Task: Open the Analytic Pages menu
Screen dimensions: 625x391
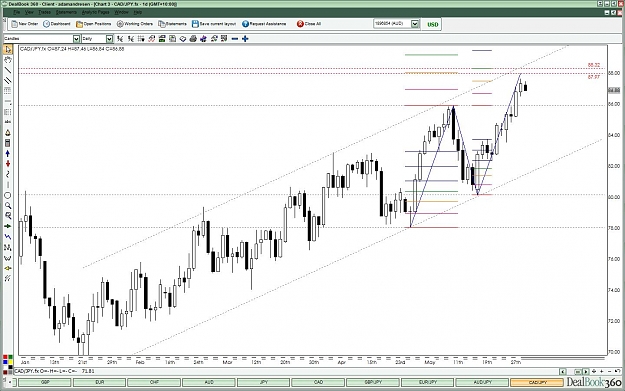Action: pyautogui.click(x=96, y=12)
